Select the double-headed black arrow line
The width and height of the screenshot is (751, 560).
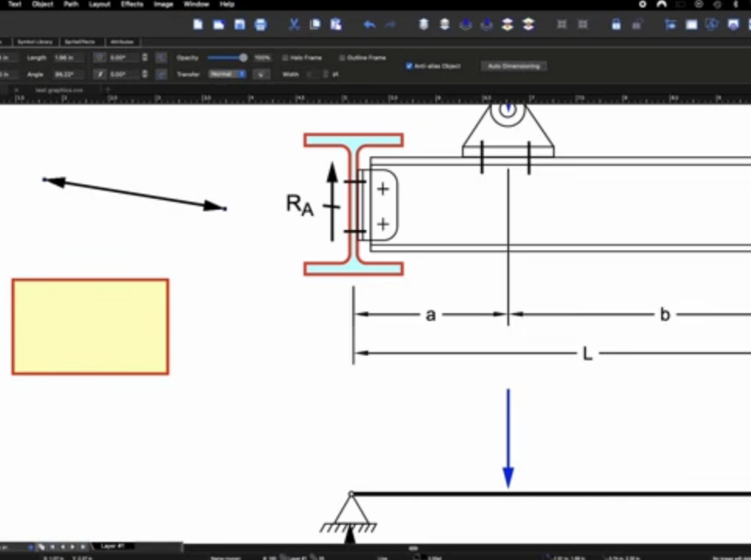click(134, 194)
